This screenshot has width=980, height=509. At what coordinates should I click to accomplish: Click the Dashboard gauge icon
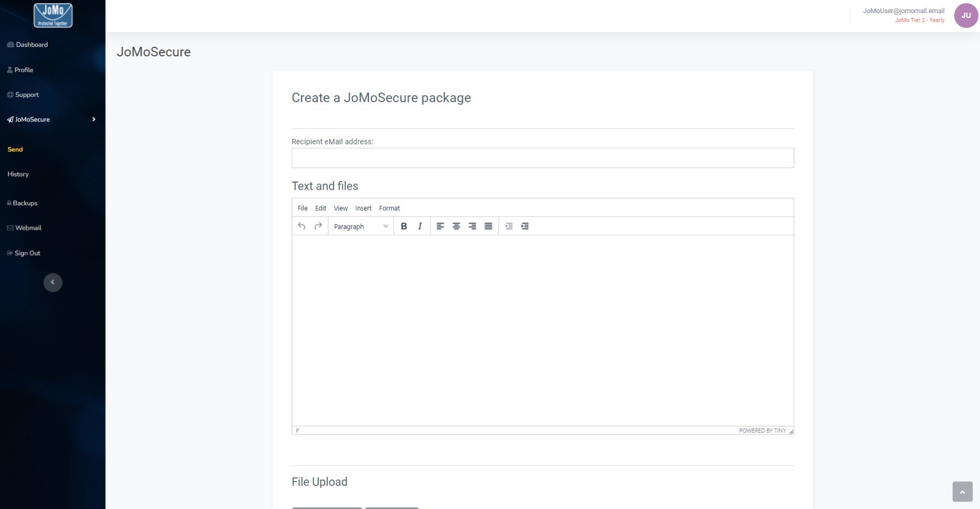(x=10, y=45)
